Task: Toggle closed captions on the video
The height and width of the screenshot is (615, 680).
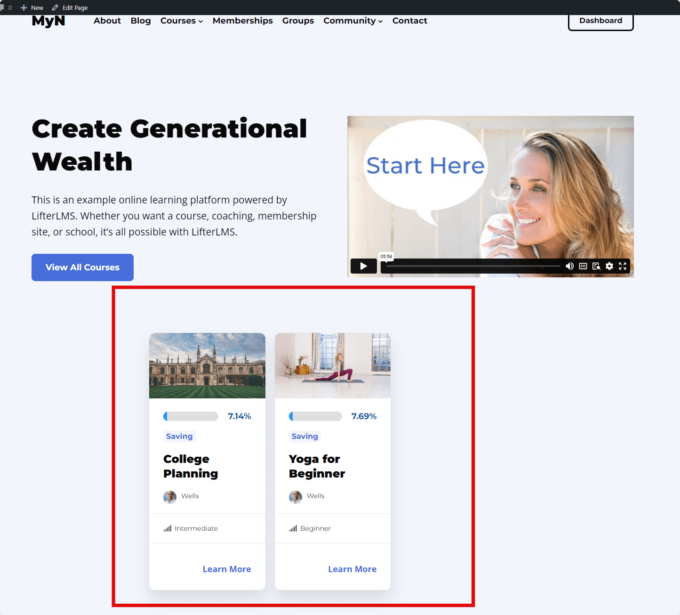Action: [x=583, y=266]
